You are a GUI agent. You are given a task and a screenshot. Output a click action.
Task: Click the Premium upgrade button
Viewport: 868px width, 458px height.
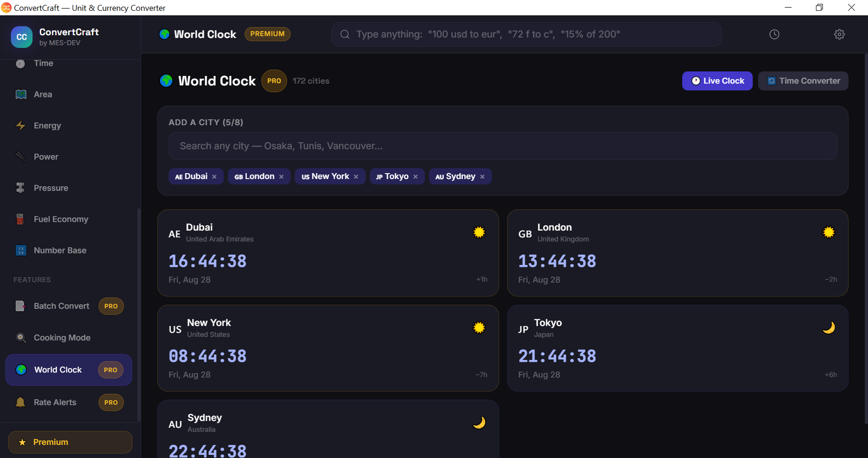click(70, 442)
